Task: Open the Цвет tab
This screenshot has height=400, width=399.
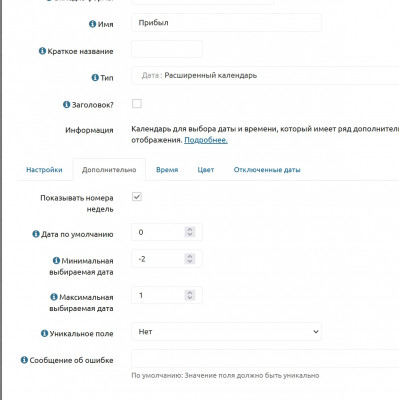Action: click(206, 170)
